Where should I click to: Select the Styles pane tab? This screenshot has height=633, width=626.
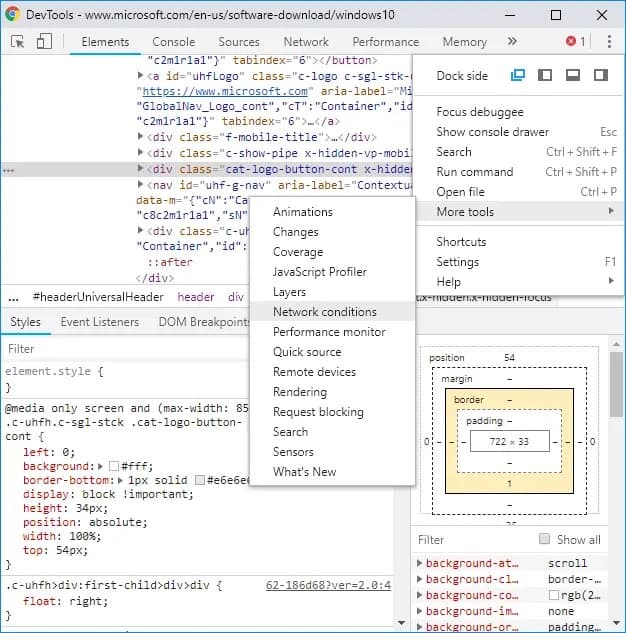pos(25,322)
